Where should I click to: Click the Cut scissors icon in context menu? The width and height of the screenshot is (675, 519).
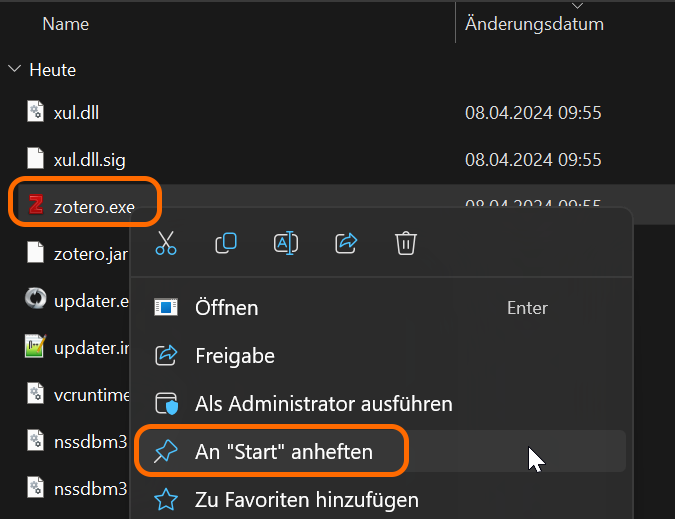pyautogui.click(x=166, y=243)
